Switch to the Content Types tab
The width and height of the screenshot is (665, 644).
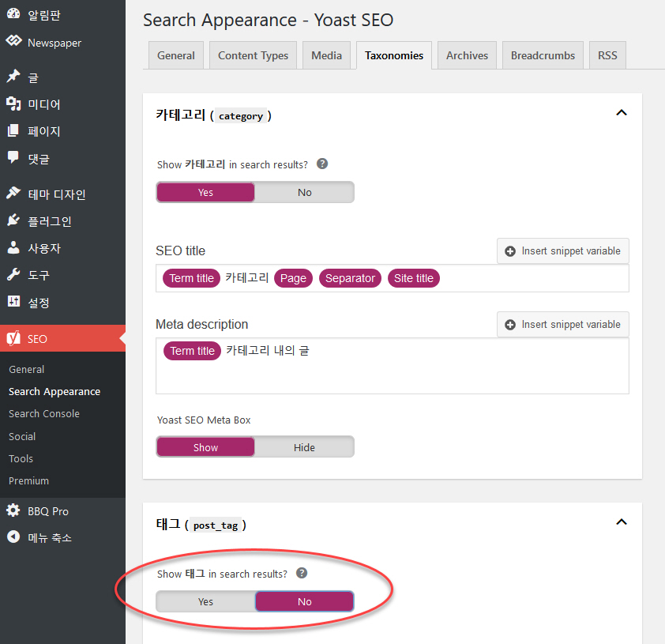(254, 55)
